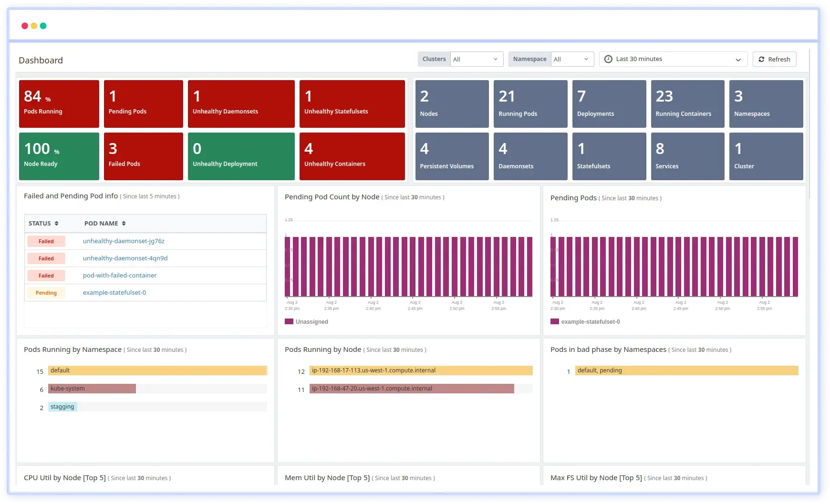Click the refresh arrows icon
The width and height of the screenshot is (830, 504).
tap(761, 60)
